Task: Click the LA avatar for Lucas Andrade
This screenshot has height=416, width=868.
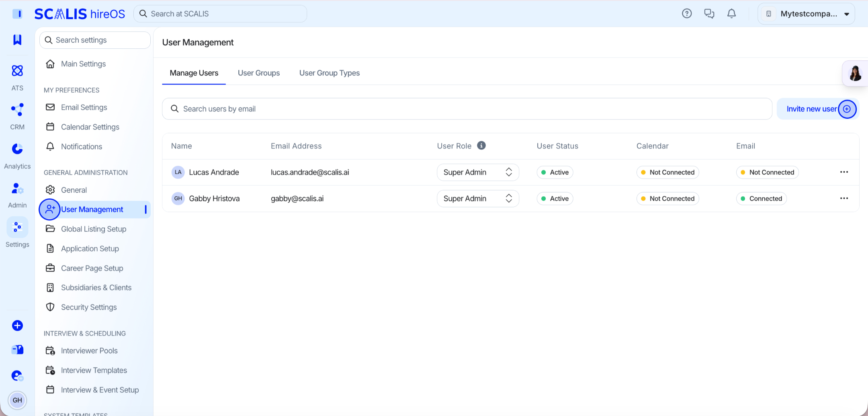Action: 178,172
